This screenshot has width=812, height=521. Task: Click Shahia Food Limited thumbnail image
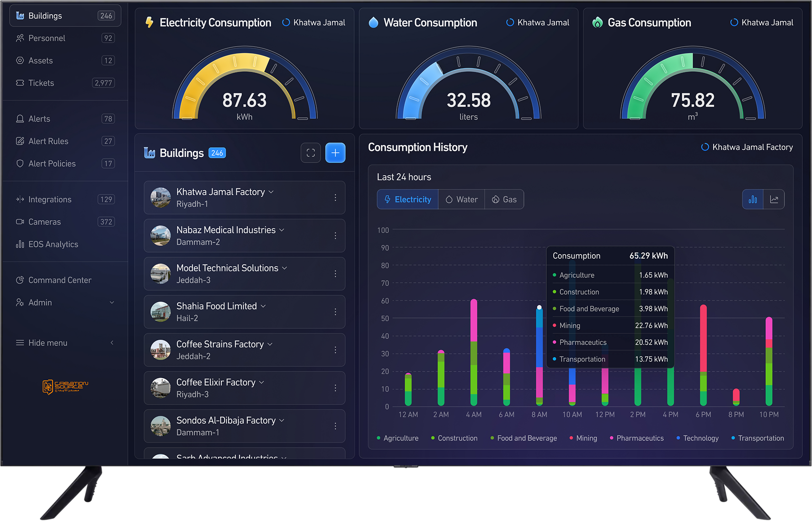[161, 312]
